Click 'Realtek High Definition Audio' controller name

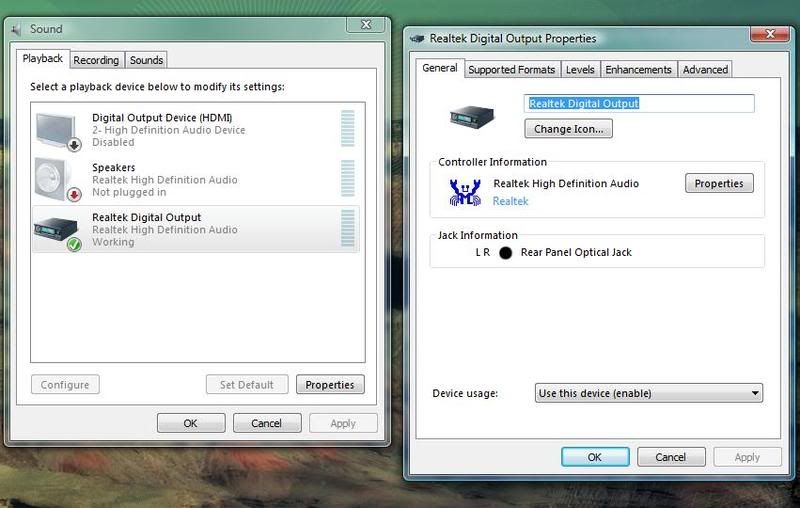tap(566, 183)
